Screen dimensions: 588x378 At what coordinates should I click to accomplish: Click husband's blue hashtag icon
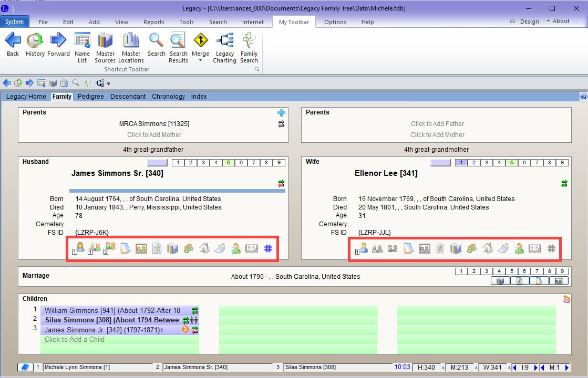coord(268,248)
